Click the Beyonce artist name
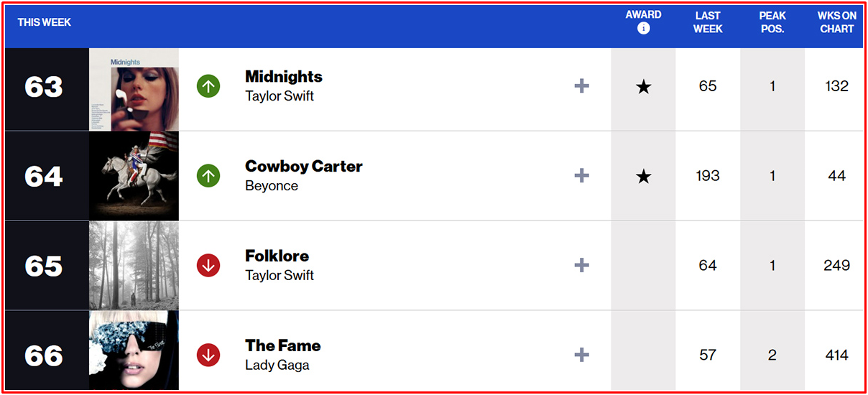Screen dimensions: 868x395 pyautogui.click(x=272, y=186)
